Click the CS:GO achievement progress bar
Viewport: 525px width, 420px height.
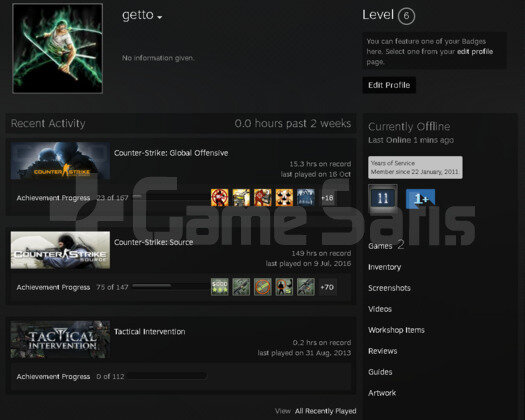pos(169,197)
